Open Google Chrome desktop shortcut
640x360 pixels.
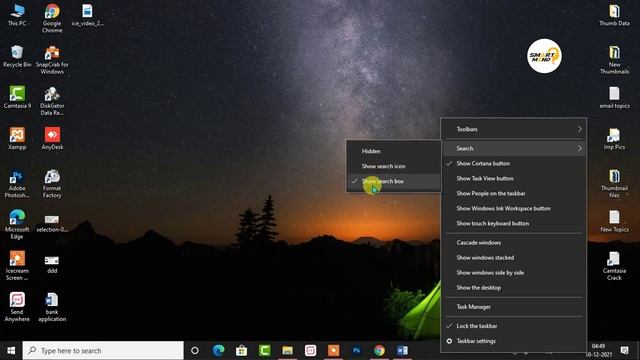(52, 18)
